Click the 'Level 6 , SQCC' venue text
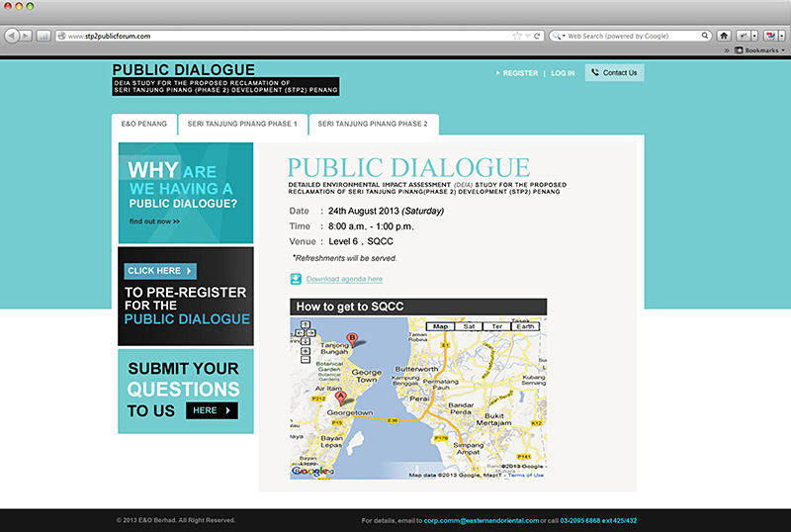Screen dimensions: 791x532 tap(361, 241)
